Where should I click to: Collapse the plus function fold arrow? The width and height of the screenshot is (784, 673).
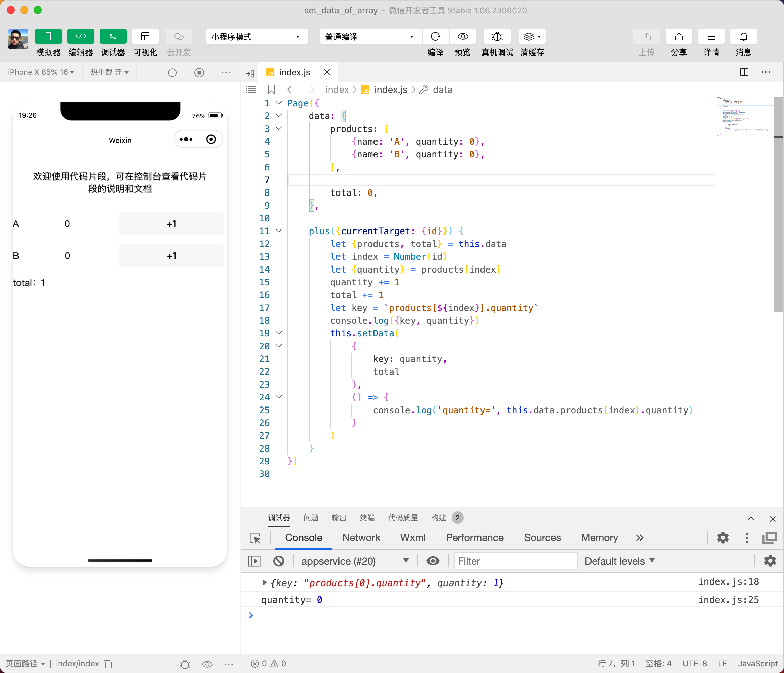[x=279, y=231]
